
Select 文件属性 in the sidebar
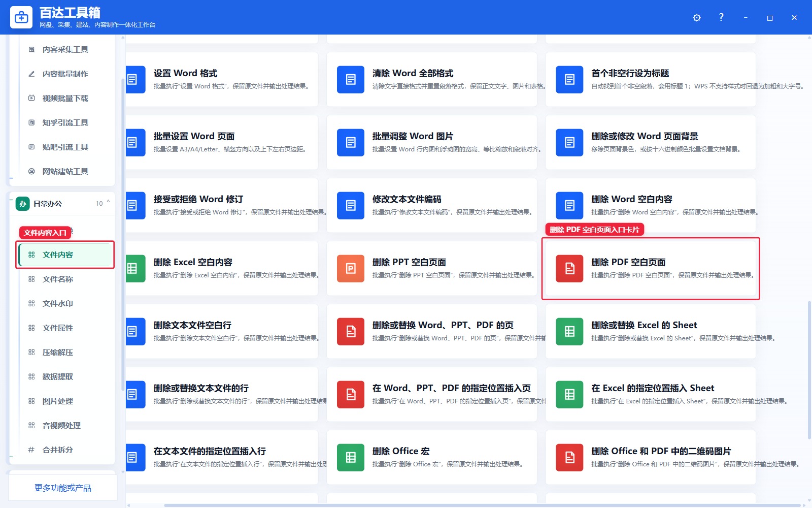[x=65, y=328]
